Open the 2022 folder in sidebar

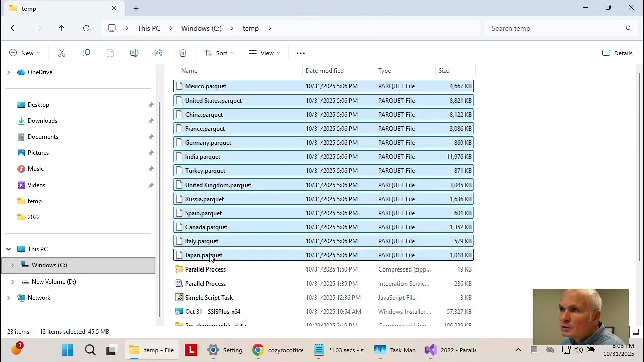[x=34, y=217]
